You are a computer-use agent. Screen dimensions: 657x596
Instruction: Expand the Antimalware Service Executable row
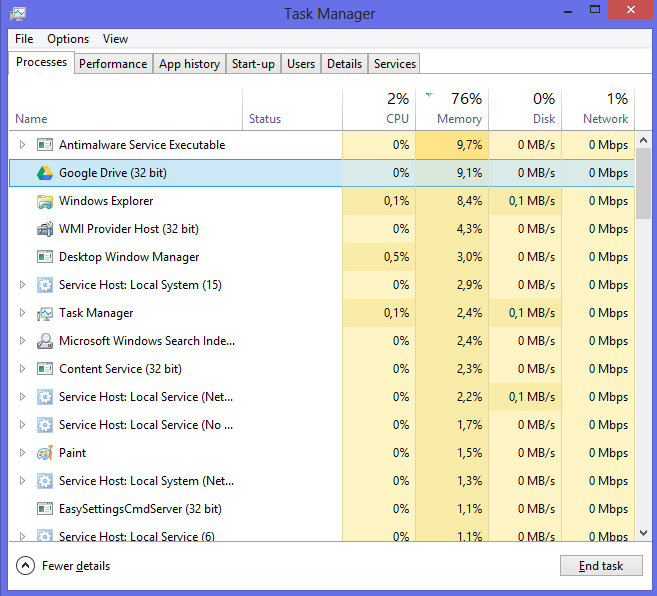click(x=23, y=145)
